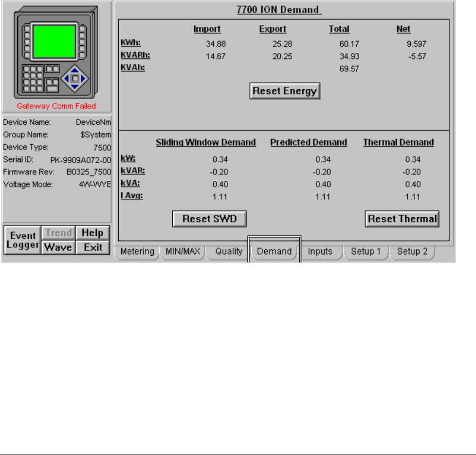Screen dimensions: 476x455
Task: Click the Gateway Comm Failed status text
Action: point(56,106)
